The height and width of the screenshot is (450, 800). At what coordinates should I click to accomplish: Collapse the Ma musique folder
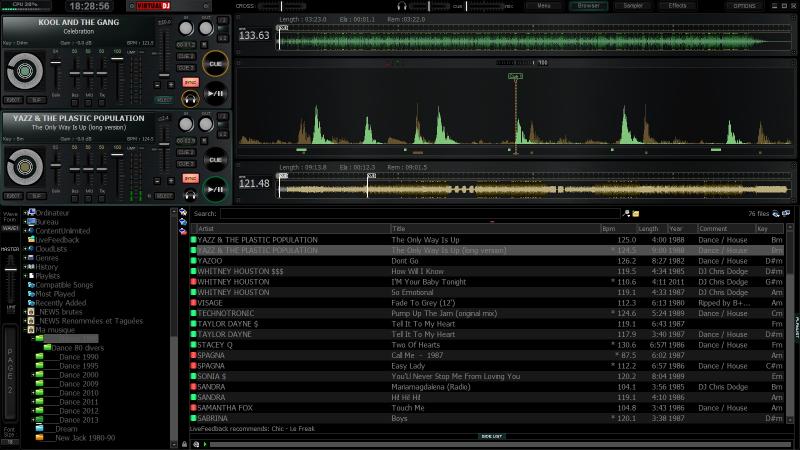click(x=25, y=330)
